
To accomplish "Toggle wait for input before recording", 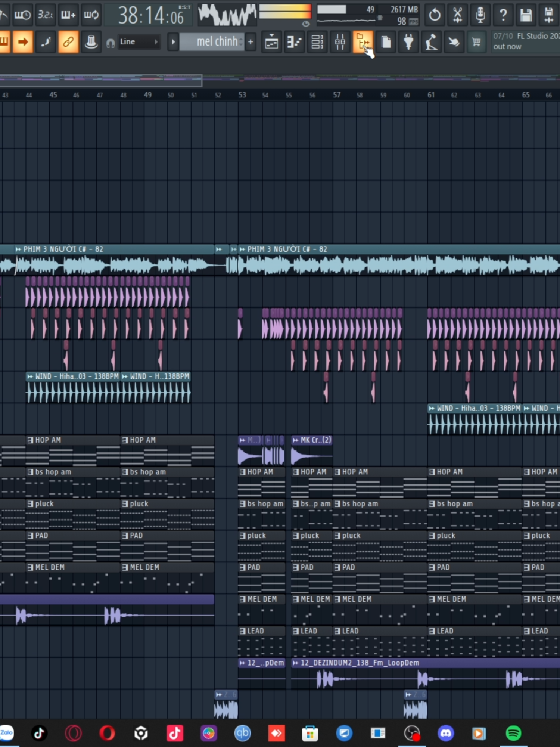I will pos(22,15).
